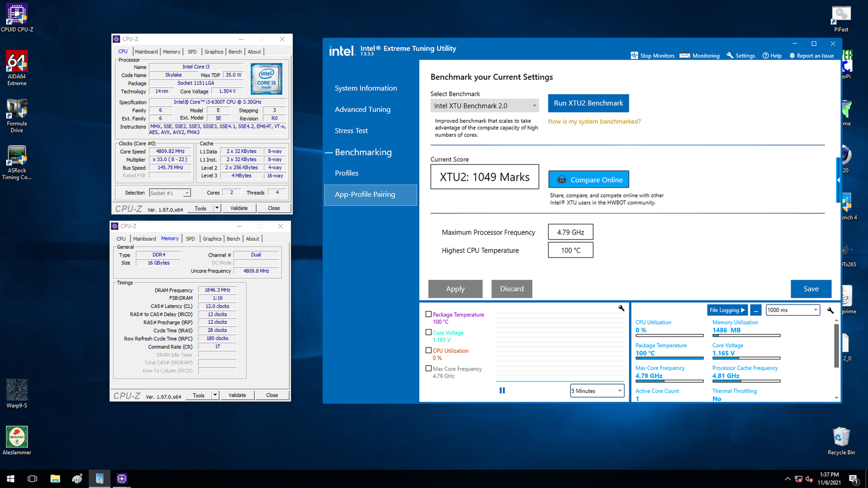Open ASRock Timing Configurator desktop icon

pyautogui.click(x=17, y=163)
